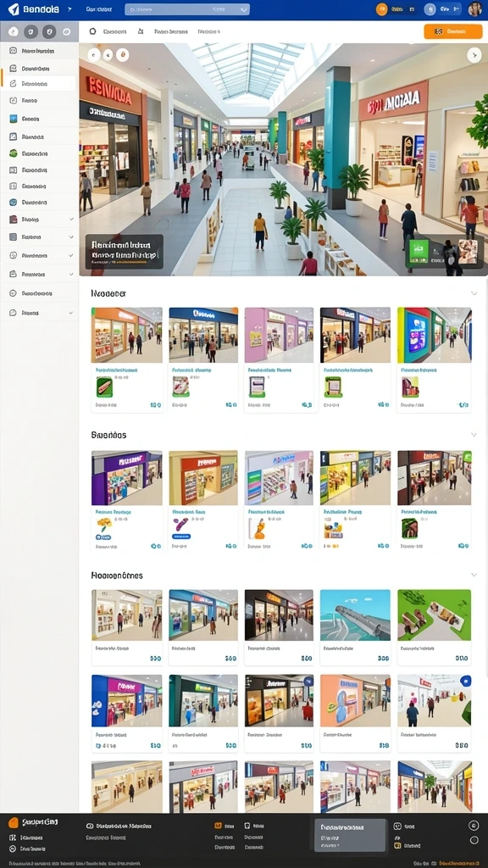The image size is (488, 868).
Task: Click the gray highlighted box in the footer
Action: pos(350,835)
